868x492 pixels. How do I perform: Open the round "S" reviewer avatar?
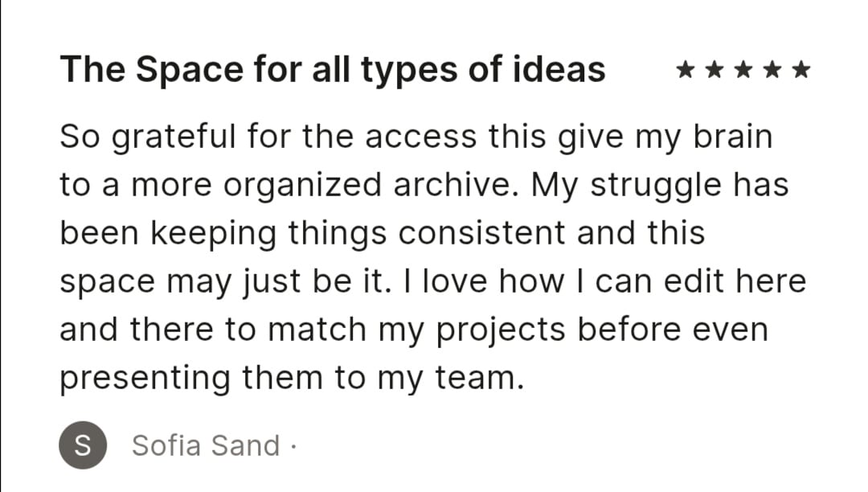point(82,445)
